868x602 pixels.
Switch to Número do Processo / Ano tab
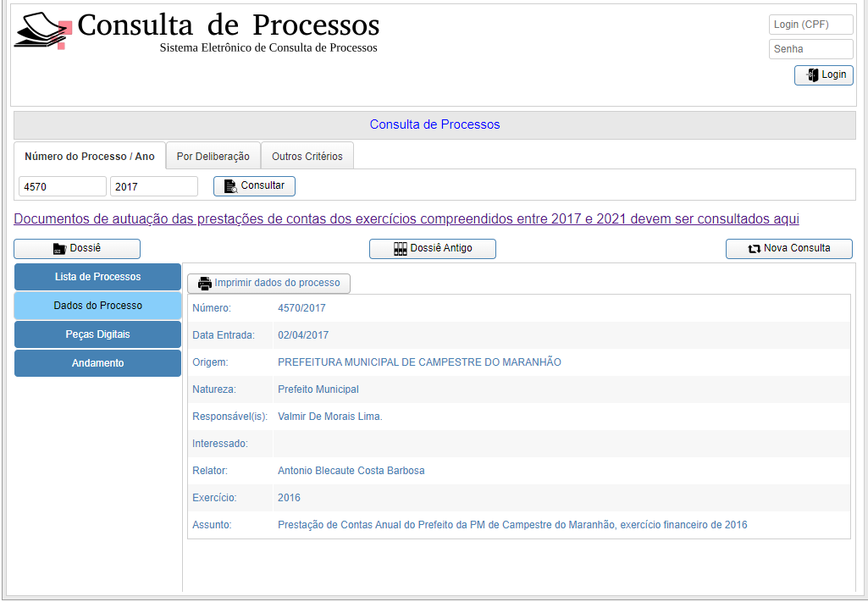pos(90,156)
